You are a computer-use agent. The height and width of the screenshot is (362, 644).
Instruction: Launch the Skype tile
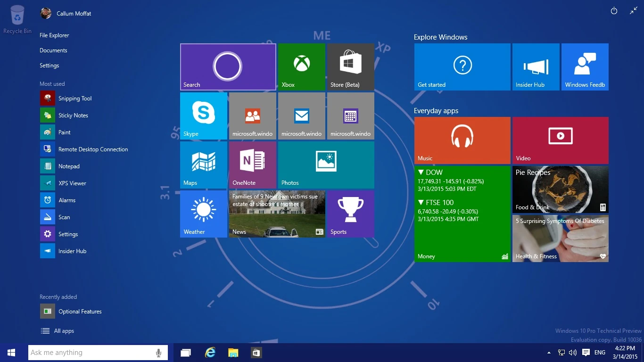[x=204, y=116]
